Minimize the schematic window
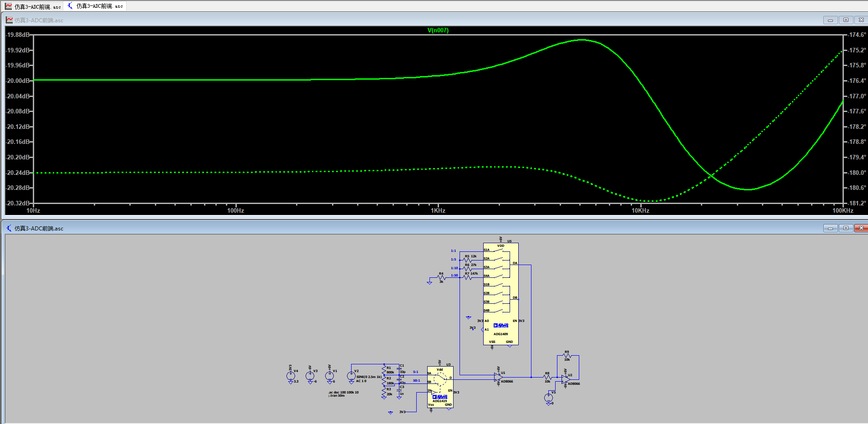This screenshot has height=424, width=868. [830, 228]
